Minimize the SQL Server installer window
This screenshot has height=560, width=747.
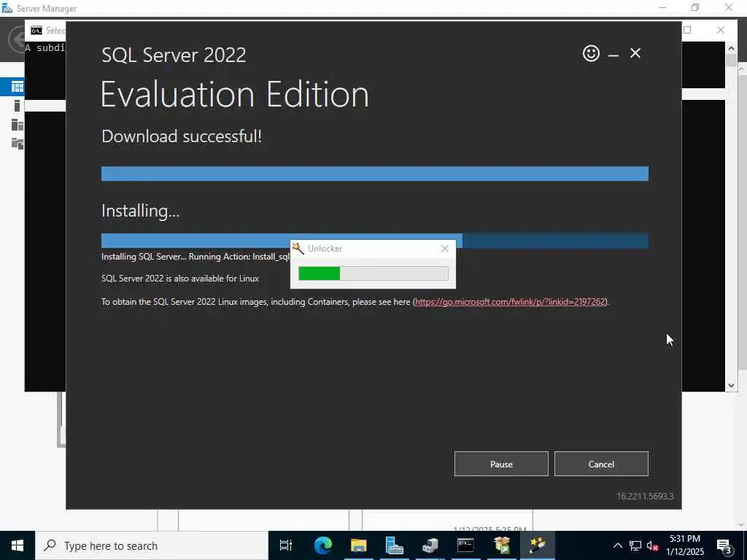[x=613, y=54]
